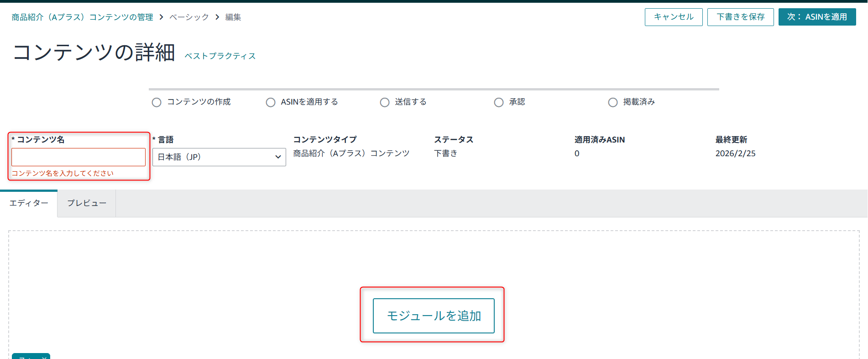Switch to the プレビュー tab
This screenshot has width=868, height=359.
point(87,203)
